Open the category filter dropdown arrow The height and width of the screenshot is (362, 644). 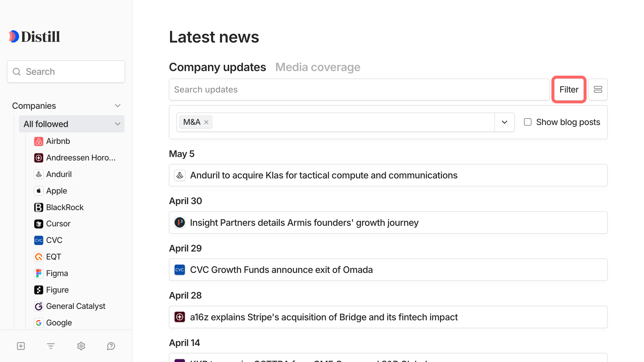504,122
